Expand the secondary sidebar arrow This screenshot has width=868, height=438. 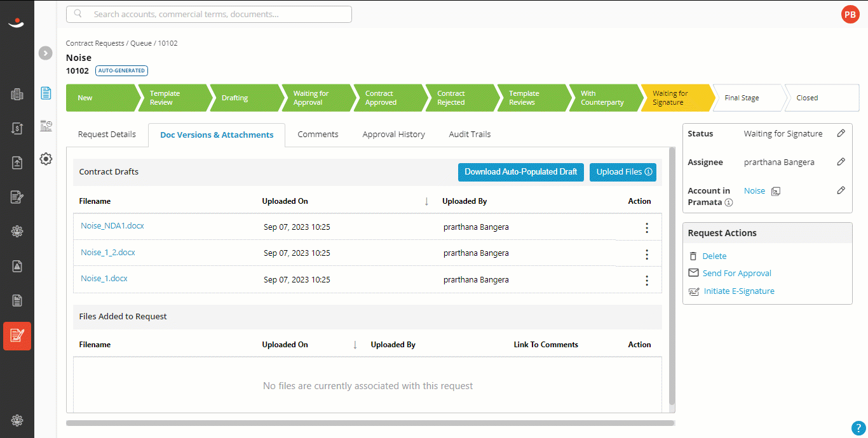tap(45, 53)
